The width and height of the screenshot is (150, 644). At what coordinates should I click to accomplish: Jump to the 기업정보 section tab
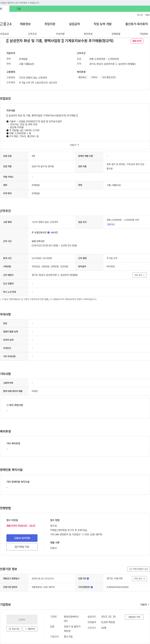[144, 34]
